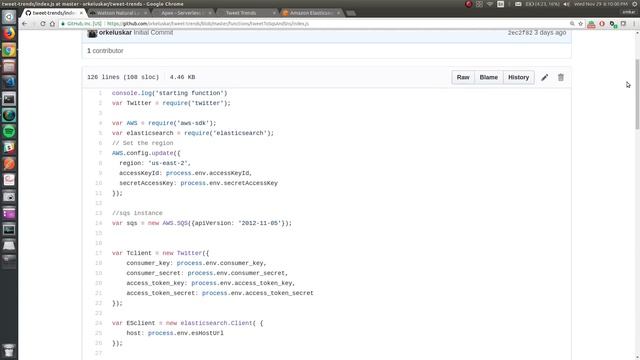Open the system volume indicator
640x360 pixels.
click(567, 4)
